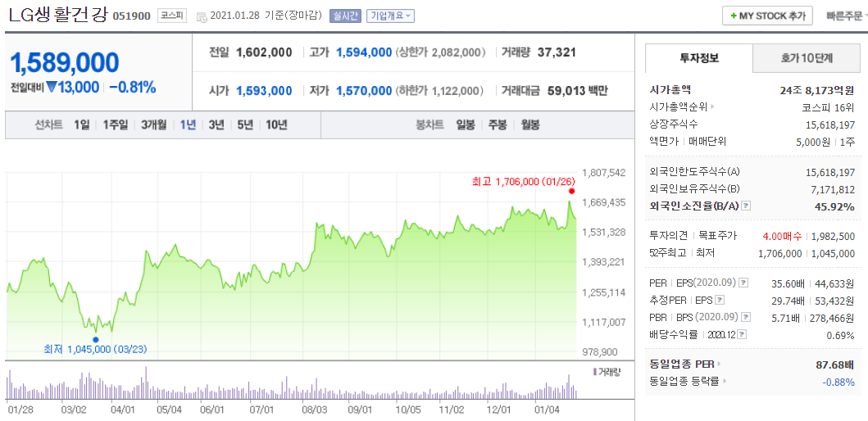Click arrow icon next to 시가총액순위
The image size is (868, 421).
tap(712, 106)
